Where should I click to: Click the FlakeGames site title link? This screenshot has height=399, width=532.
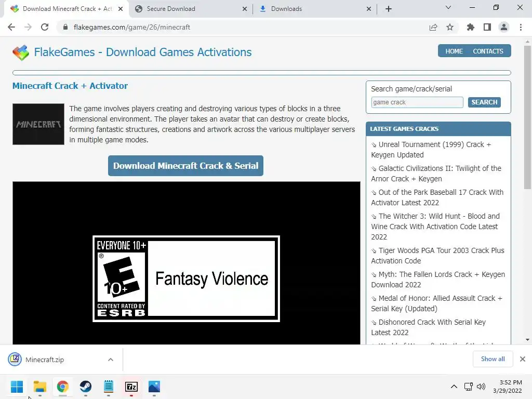(x=143, y=52)
